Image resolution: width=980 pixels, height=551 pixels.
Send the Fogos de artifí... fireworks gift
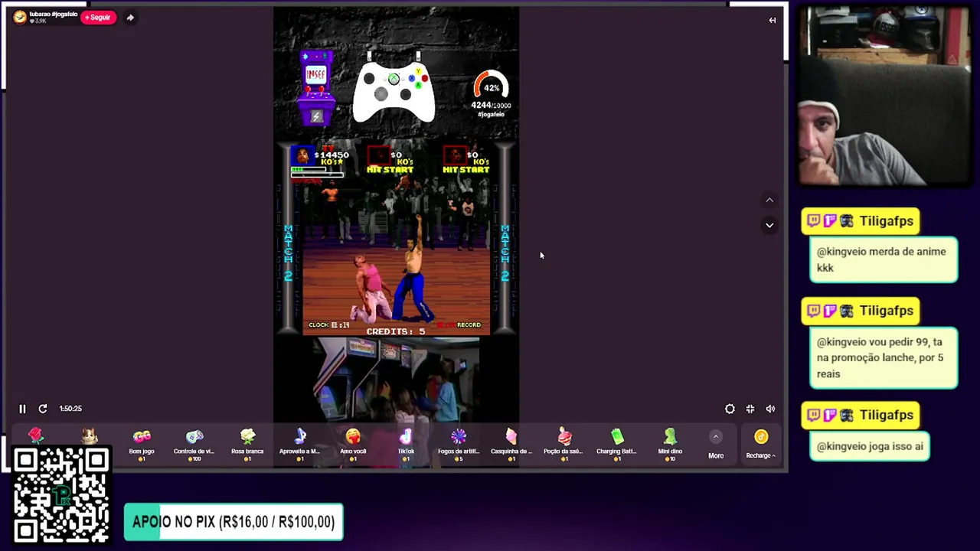coord(459,443)
